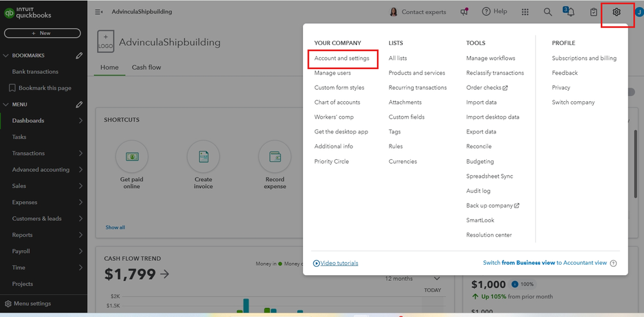This screenshot has width=644, height=317.
Task: Click Show all shortcuts link
Action: pyautogui.click(x=115, y=227)
